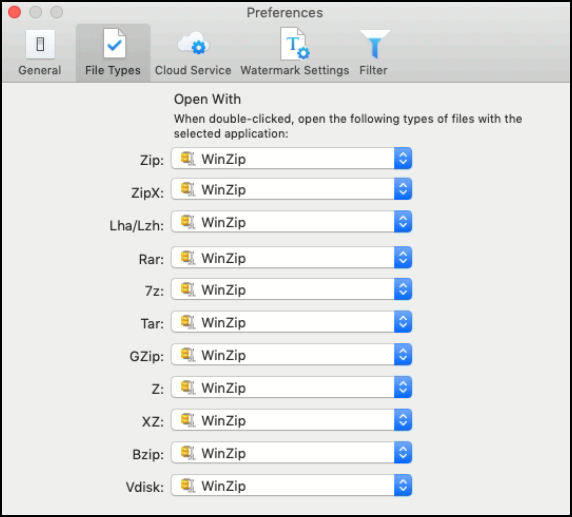Image resolution: width=572 pixels, height=517 pixels.
Task: Click the Cloud Service tab label
Action: pos(193,70)
